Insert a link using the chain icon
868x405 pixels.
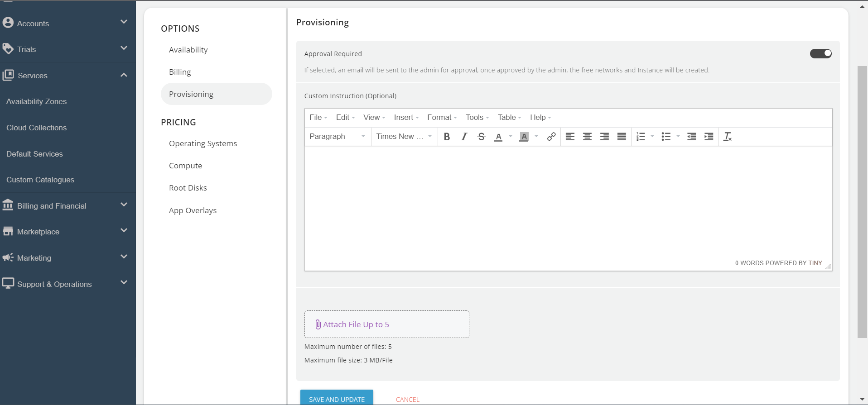[x=551, y=137]
